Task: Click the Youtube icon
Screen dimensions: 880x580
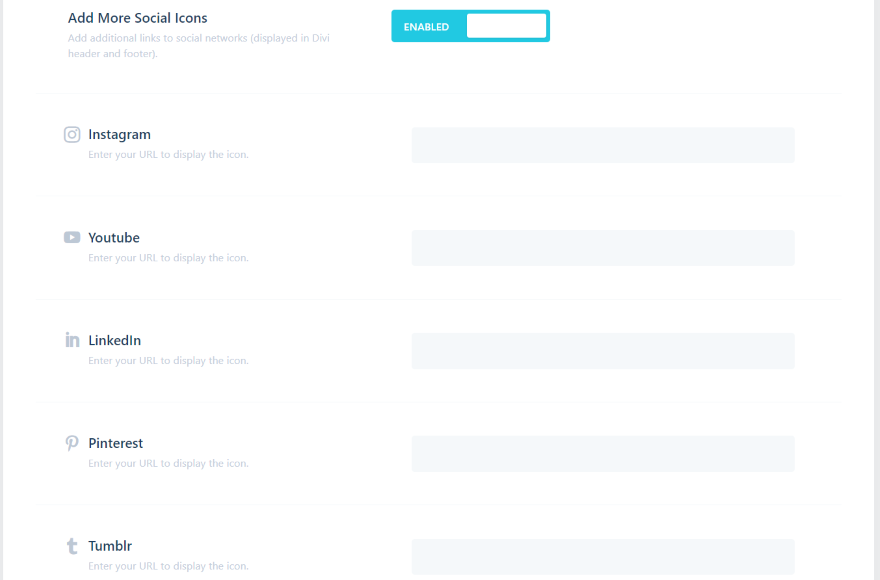Action: pos(72,238)
